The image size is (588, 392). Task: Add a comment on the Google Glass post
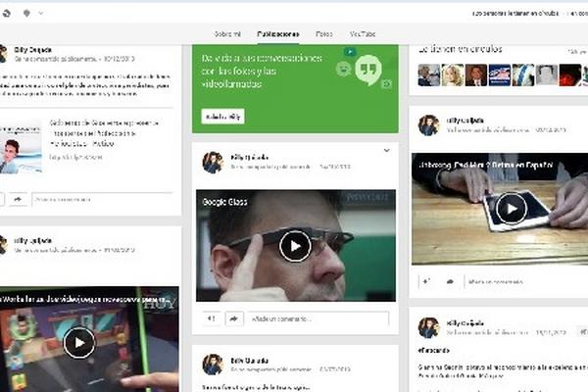[314, 318]
